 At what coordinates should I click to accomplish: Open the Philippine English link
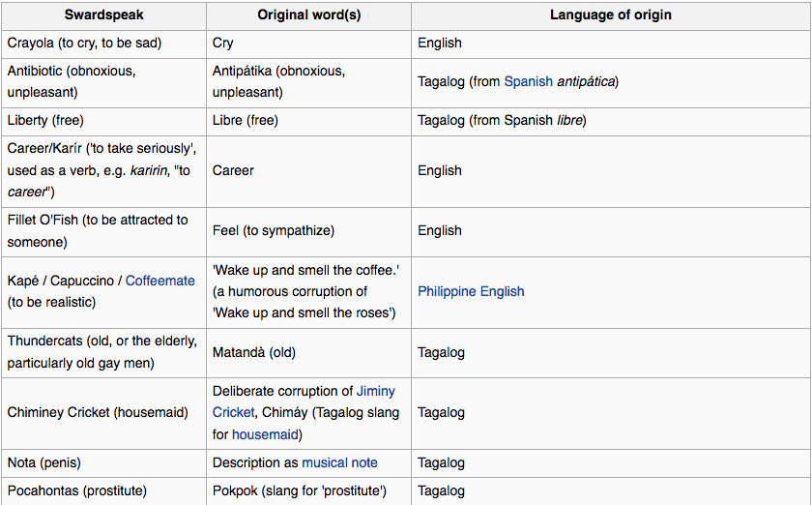[471, 291]
